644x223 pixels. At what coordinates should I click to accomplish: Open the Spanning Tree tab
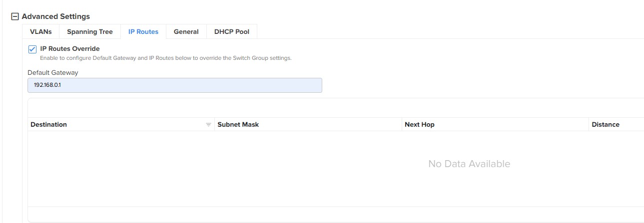(90, 31)
